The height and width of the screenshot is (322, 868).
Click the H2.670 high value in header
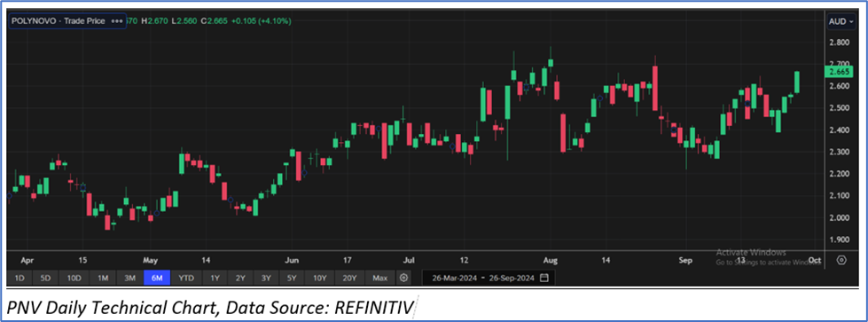(155, 21)
